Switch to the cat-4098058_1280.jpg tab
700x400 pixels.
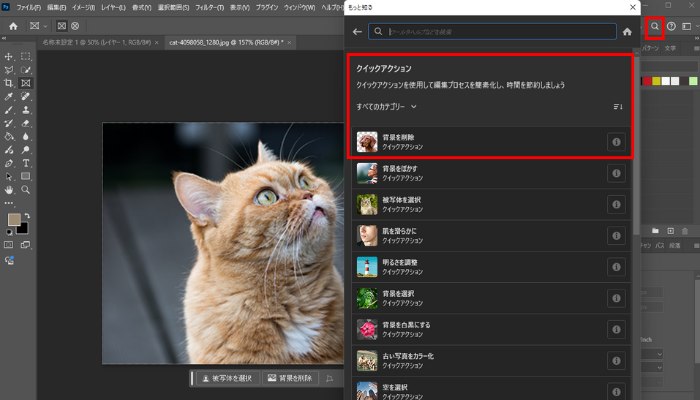(x=226, y=42)
